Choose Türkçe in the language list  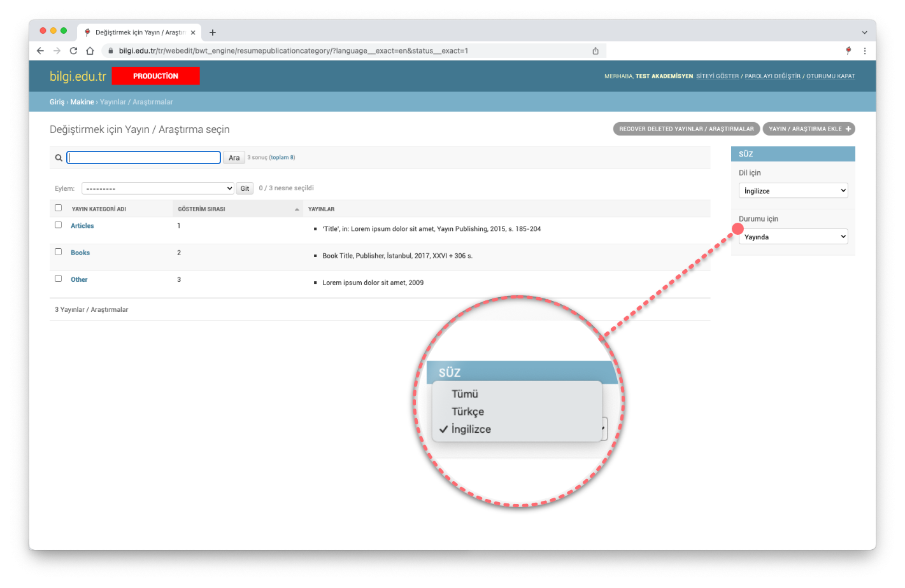(468, 412)
